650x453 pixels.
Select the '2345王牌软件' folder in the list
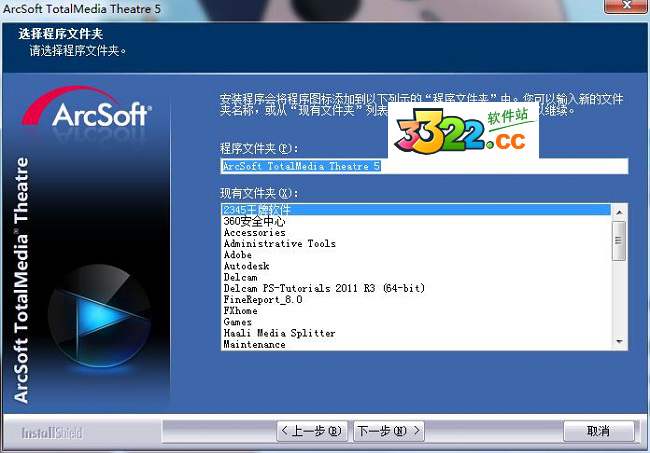click(416, 210)
